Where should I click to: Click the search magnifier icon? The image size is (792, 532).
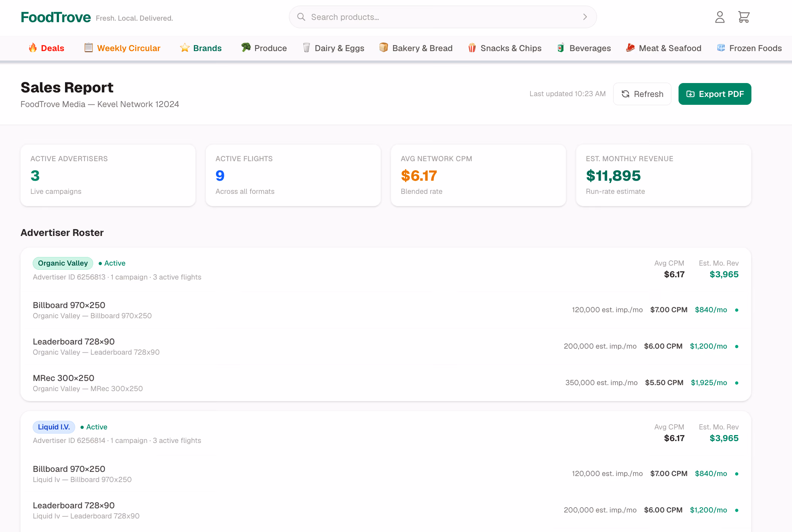pyautogui.click(x=301, y=17)
